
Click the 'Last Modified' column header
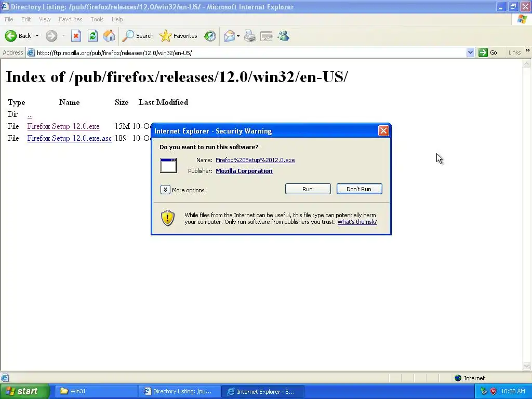point(163,102)
